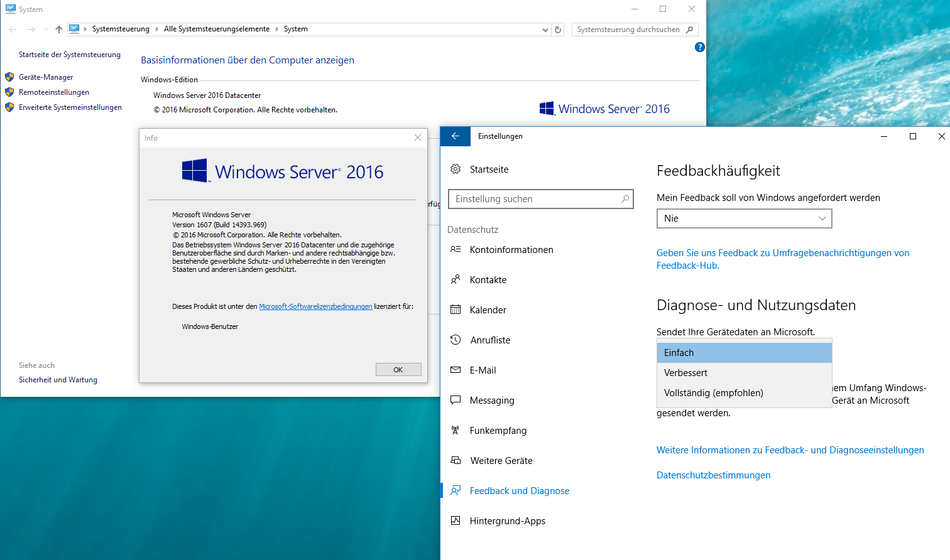Select Einfach in the diagnostics dropdown list
The width and height of the screenshot is (950, 560).
point(744,353)
